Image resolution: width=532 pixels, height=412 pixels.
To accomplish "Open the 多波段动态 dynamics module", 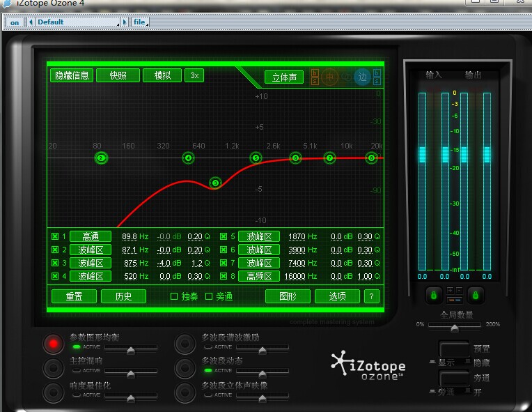I will (185, 368).
